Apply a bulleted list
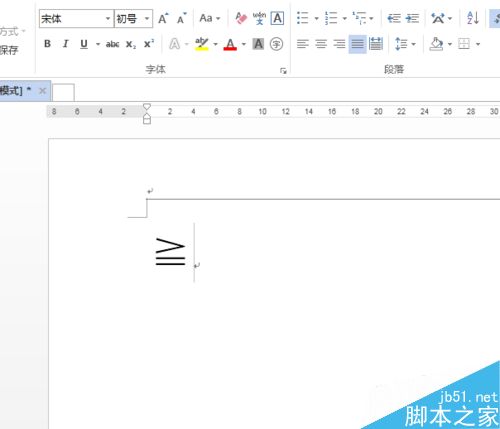The image size is (500, 429). [303, 18]
